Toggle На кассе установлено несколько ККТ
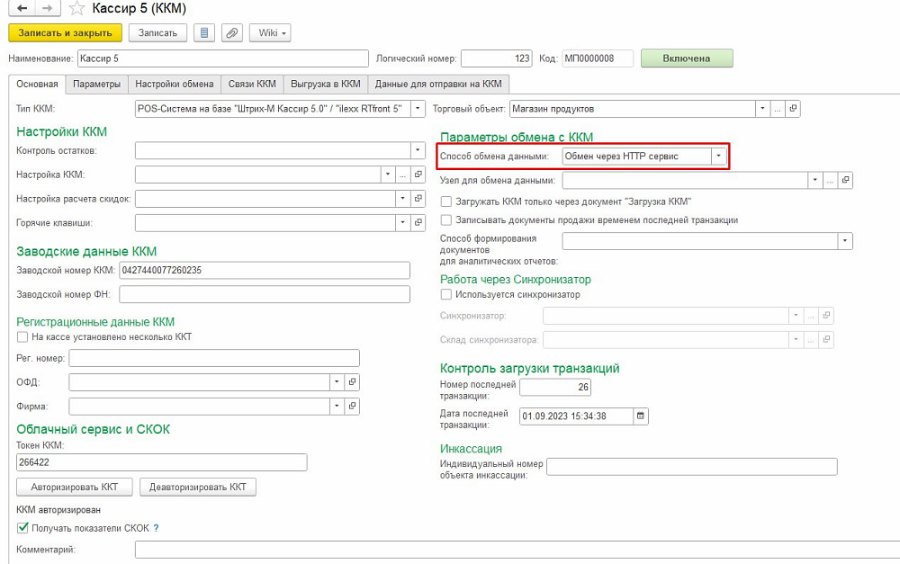The image size is (900, 564). 22,337
